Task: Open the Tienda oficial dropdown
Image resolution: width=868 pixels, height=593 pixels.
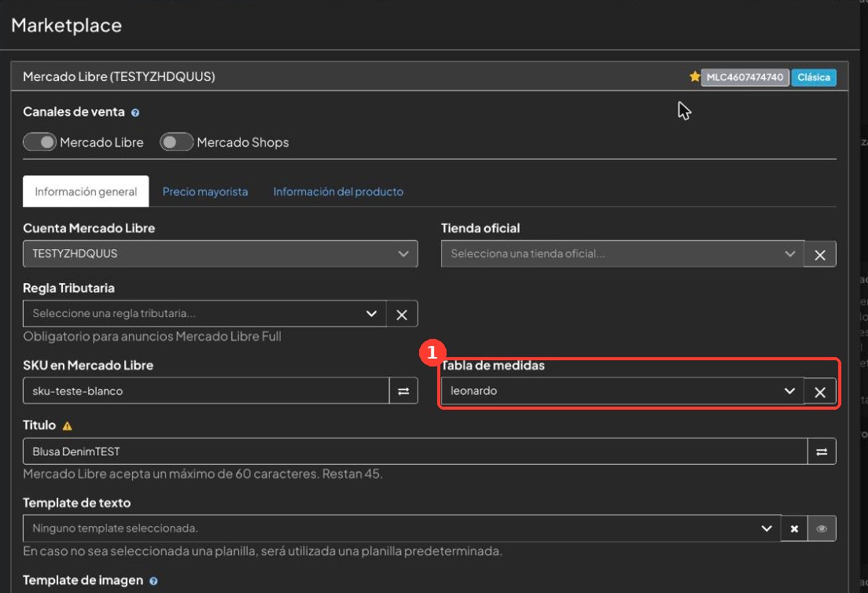Action: pos(622,253)
